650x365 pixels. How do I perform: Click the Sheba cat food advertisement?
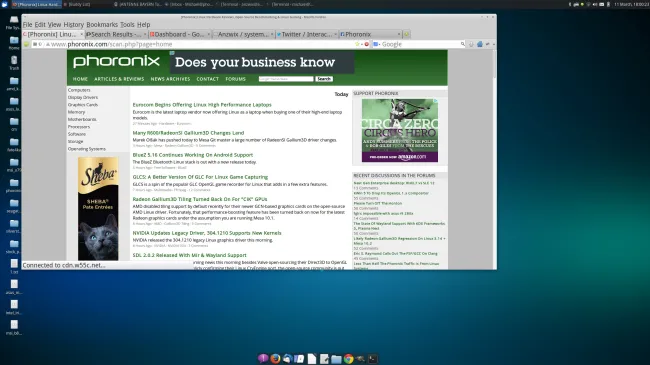[98, 208]
